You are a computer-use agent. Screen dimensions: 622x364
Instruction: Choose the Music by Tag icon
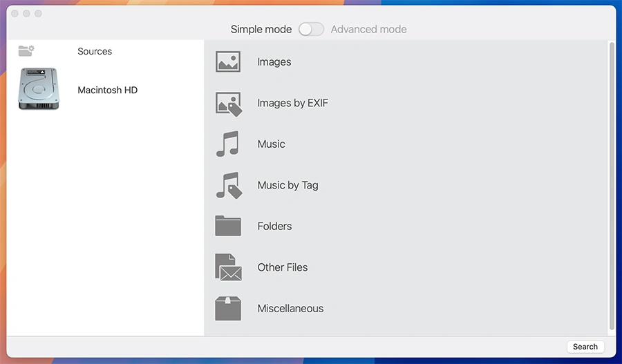tap(228, 185)
